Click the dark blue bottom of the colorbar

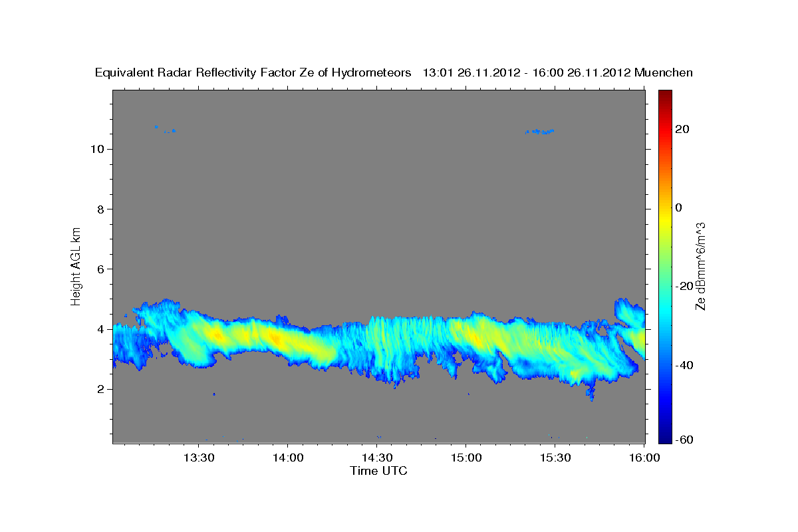click(665, 439)
